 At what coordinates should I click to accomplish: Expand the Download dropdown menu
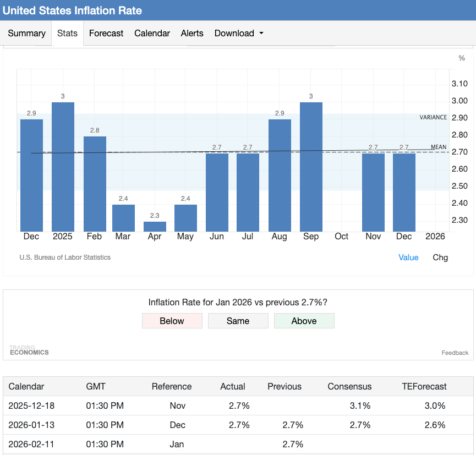click(239, 34)
